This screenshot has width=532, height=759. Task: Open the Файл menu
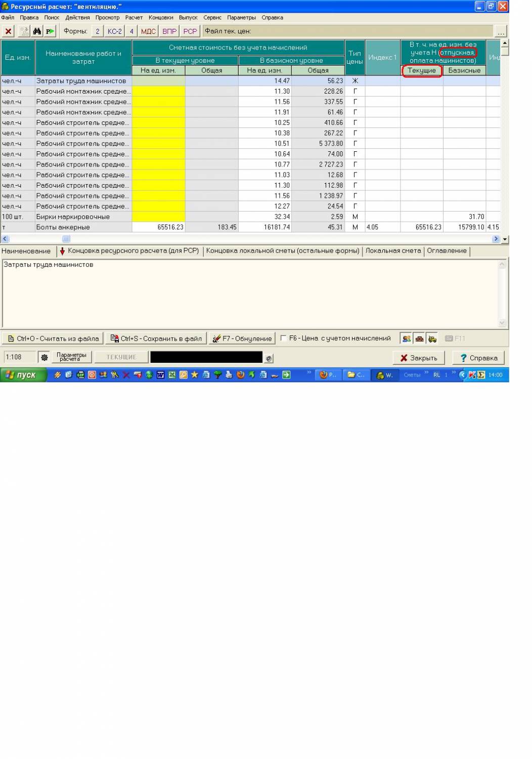8,17
